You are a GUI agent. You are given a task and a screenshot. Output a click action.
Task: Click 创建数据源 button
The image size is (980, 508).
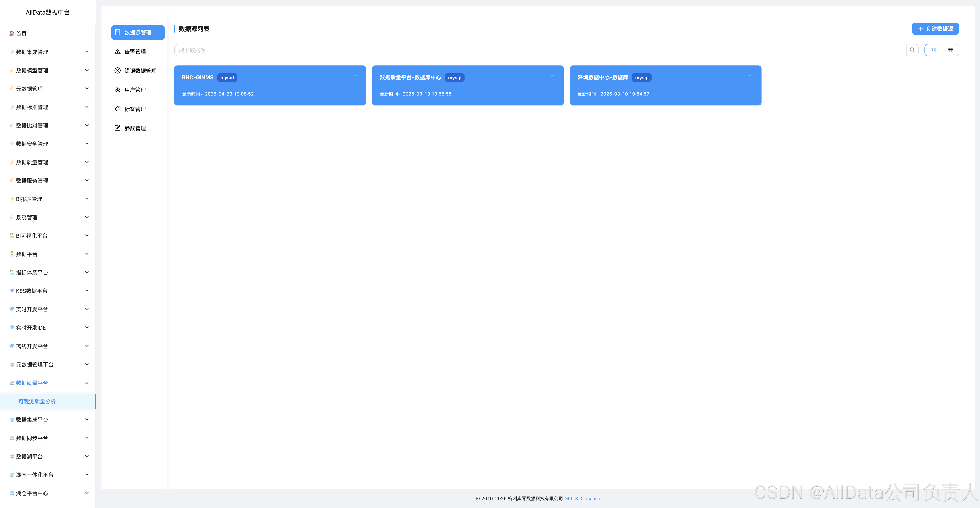tap(935, 29)
